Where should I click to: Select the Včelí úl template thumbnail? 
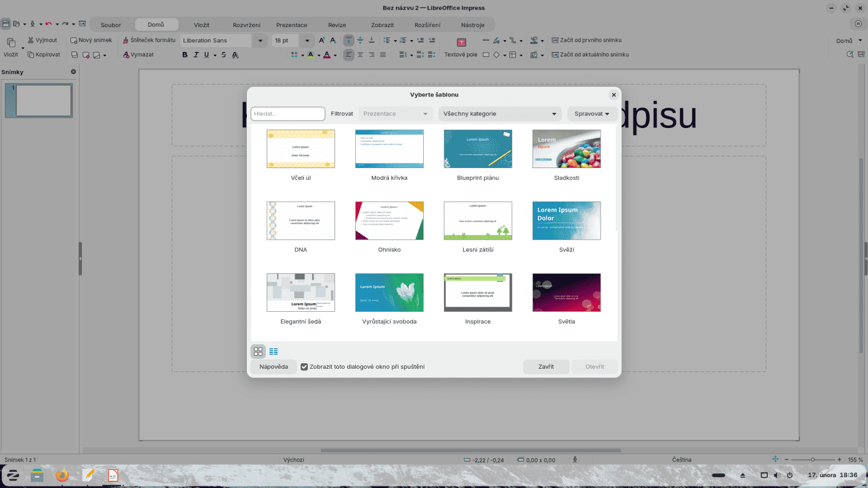(x=301, y=149)
